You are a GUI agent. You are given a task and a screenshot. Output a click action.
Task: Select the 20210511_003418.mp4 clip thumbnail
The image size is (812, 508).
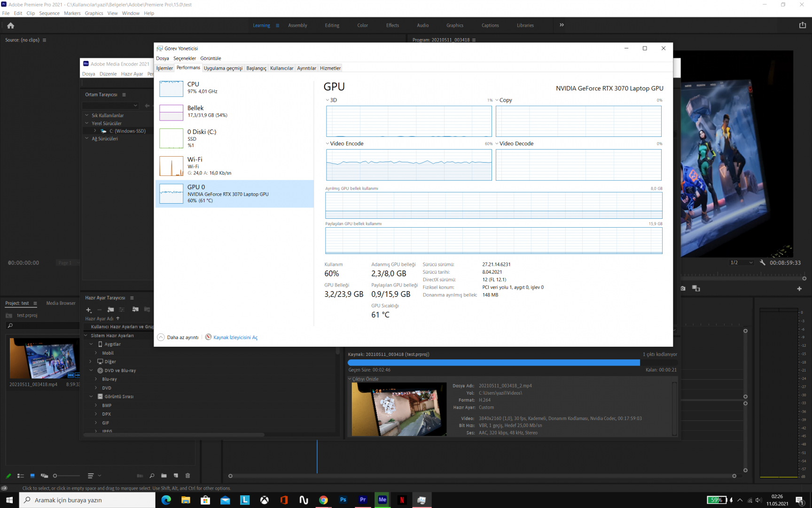[x=45, y=358]
